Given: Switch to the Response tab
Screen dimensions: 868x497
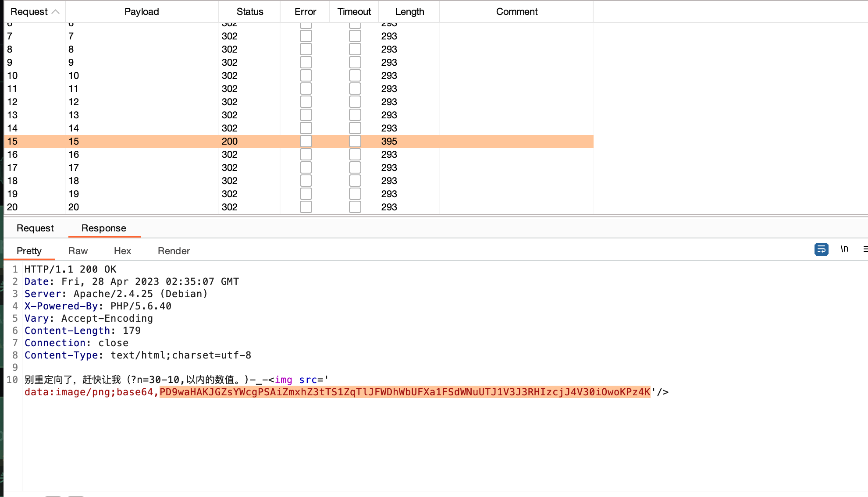Looking at the screenshot, I should point(104,228).
